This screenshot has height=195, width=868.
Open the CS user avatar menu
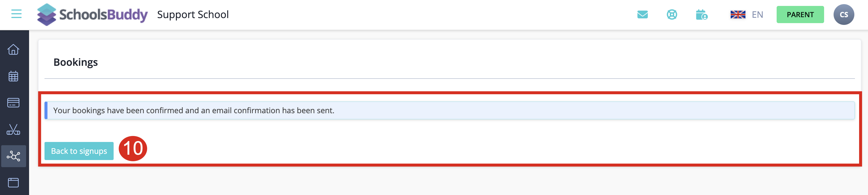tap(843, 15)
